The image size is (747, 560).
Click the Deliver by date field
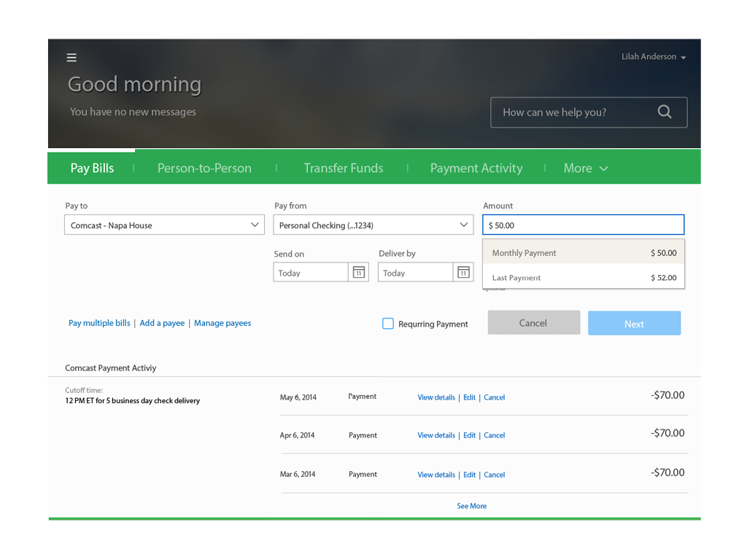point(415,273)
